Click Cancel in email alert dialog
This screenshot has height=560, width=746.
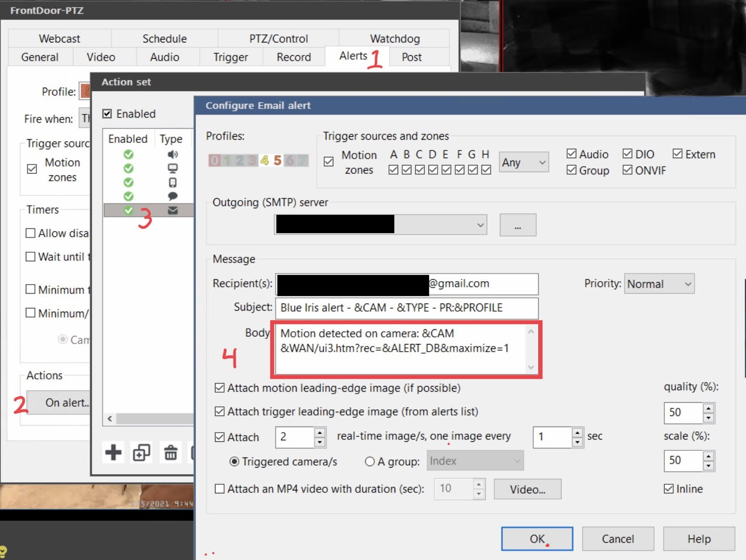click(x=618, y=539)
